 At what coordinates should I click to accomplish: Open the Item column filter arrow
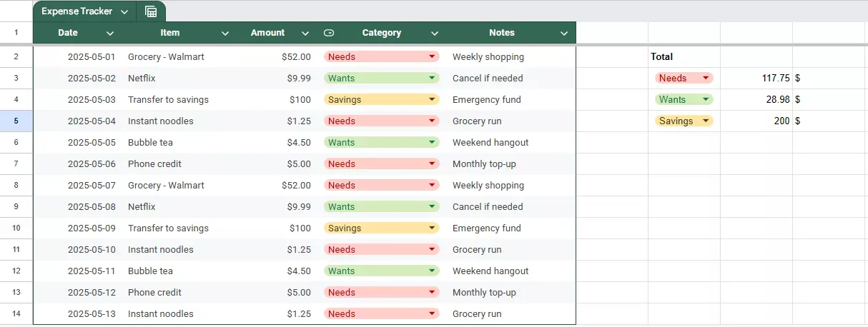coord(225,33)
